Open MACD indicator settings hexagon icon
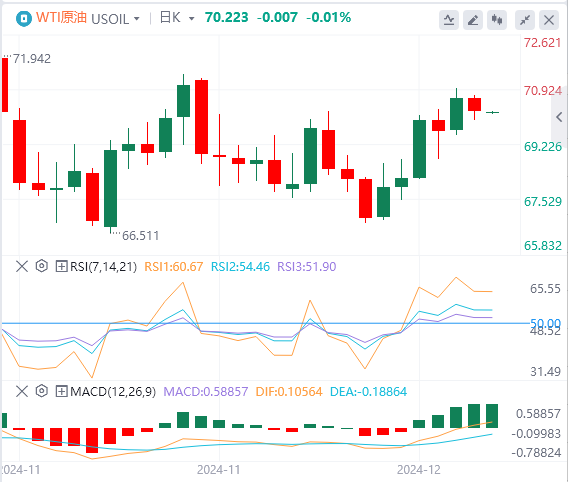The height and width of the screenshot is (482, 568). (42, 391)
